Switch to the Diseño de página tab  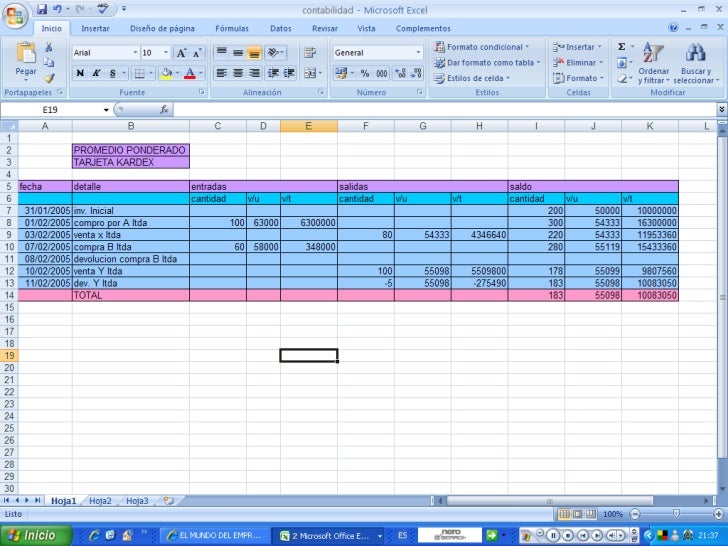coord(162,28)
